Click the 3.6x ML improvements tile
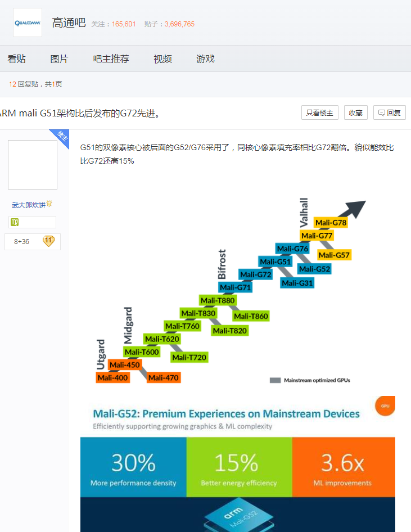 344,467
